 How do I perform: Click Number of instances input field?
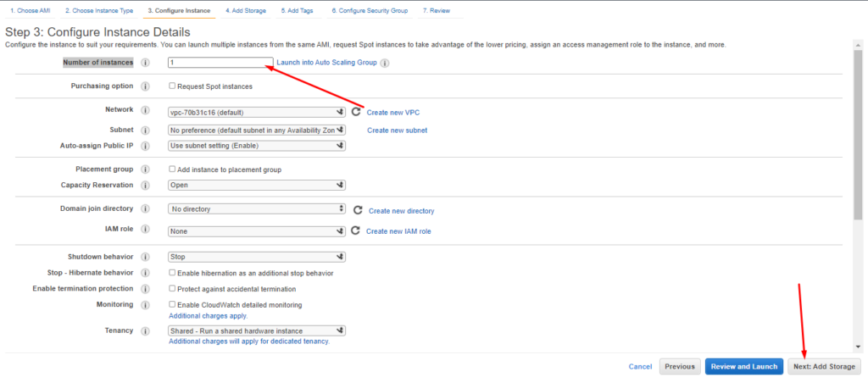click(x=220, y=63)
